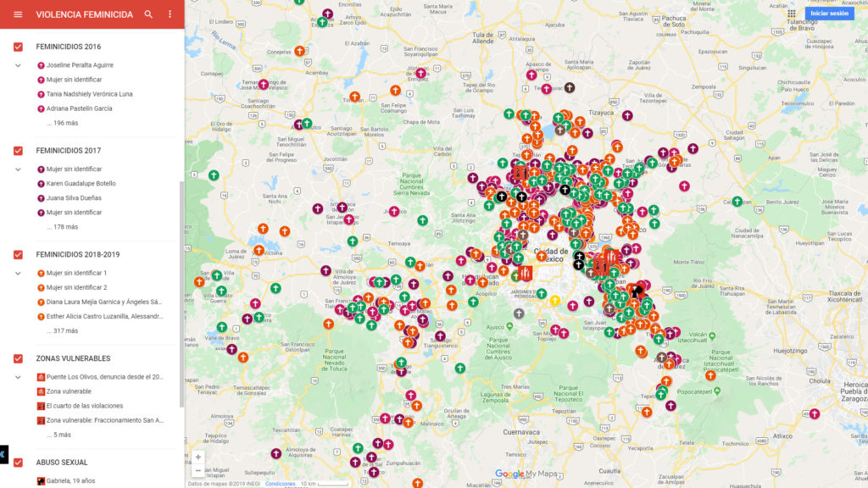Select Diana Laura Mejía Garnica entry

104,302
